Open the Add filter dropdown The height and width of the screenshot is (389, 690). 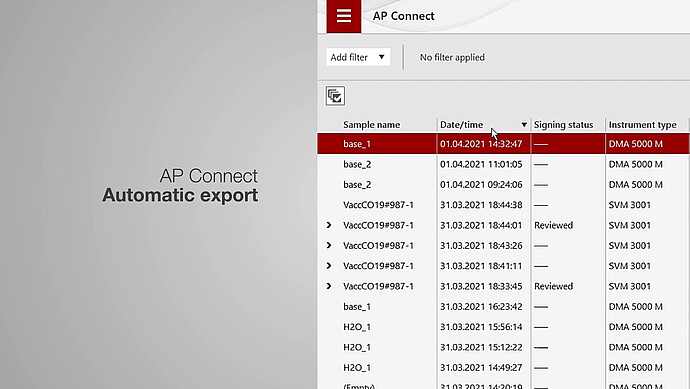(358, 57)
